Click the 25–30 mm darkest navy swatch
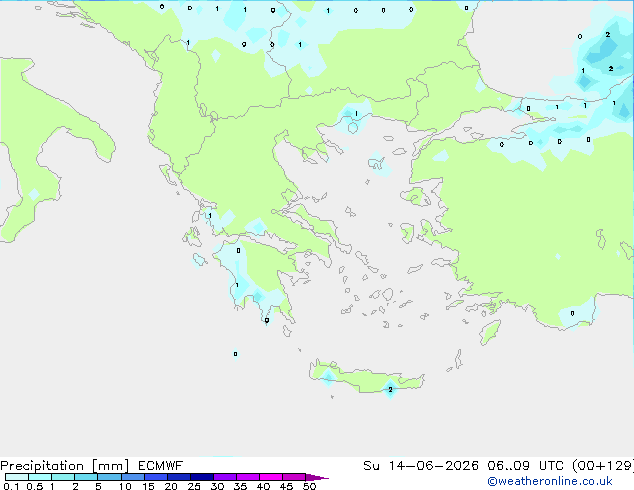Viewport: 634px width, 490px height. click(x=202, y=477)
